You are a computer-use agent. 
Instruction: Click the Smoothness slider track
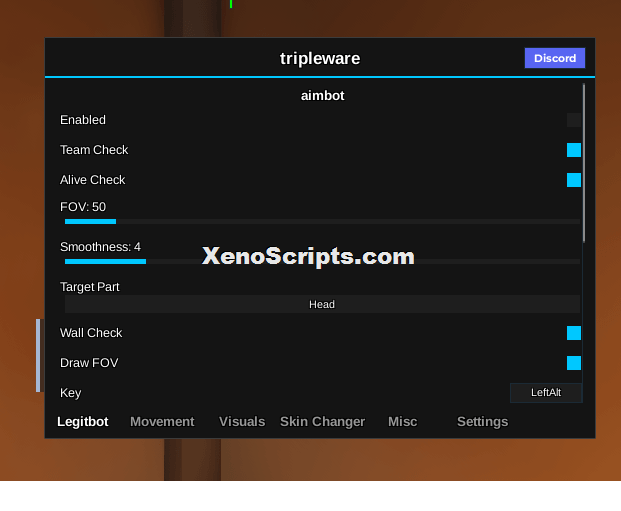[x=322, y=261]
